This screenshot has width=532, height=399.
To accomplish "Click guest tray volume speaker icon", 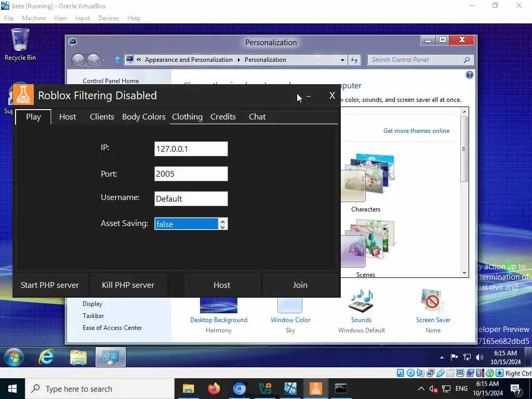I will click(x=479, y=357).
